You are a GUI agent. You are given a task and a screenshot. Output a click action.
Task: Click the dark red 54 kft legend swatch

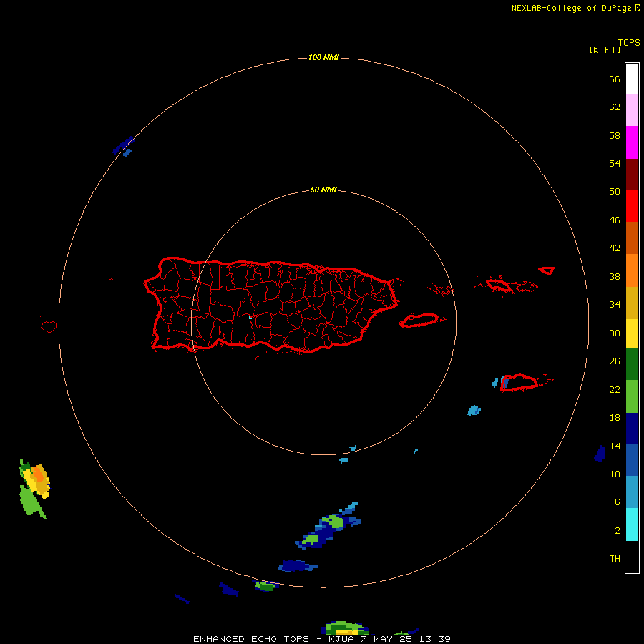[632, 174]
